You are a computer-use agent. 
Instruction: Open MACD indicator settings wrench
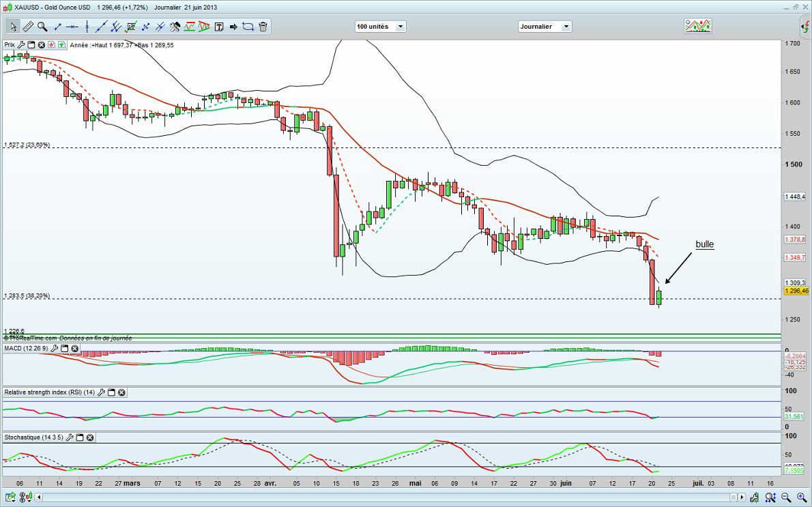(x=55, y=349)
